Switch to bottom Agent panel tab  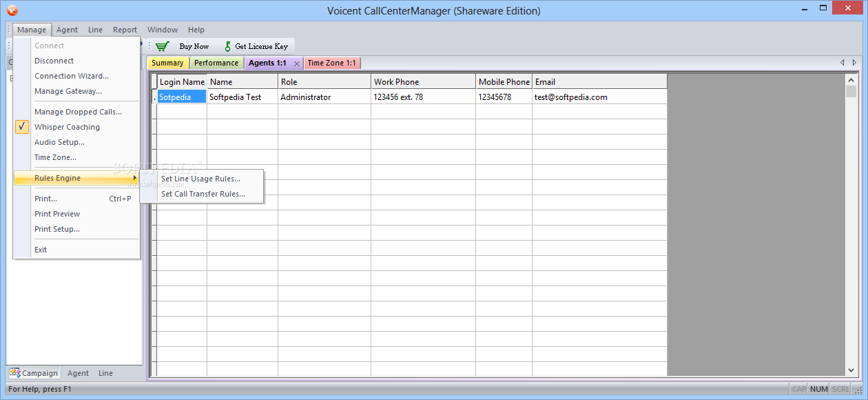pyautogui.click(x=78, y=373)
